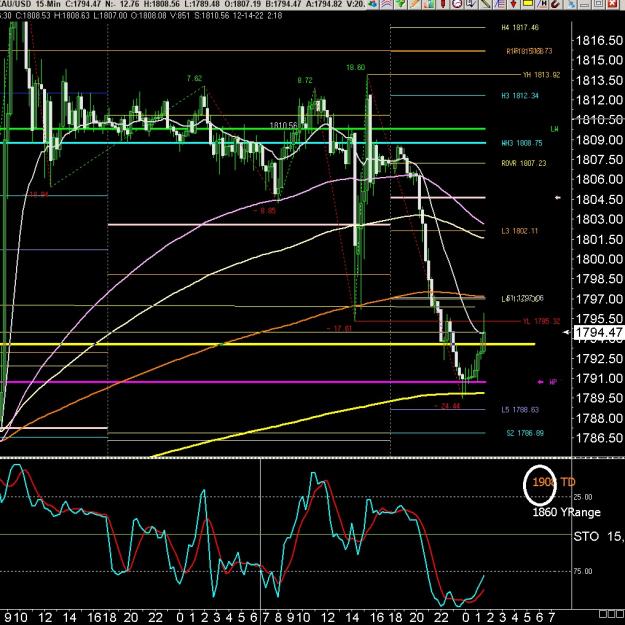Viewport: 625px width, 625px height.
Task: Click the S2 1786.89 label
Action: point(525,433)
